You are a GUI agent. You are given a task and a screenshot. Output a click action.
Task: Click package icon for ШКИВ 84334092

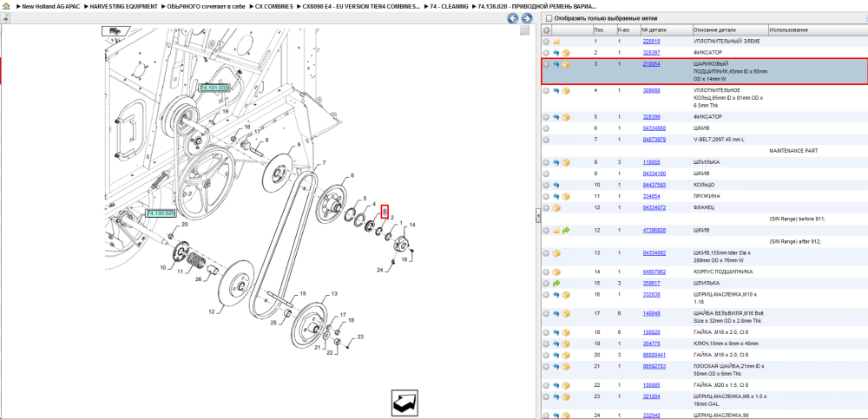click(556, 253)
